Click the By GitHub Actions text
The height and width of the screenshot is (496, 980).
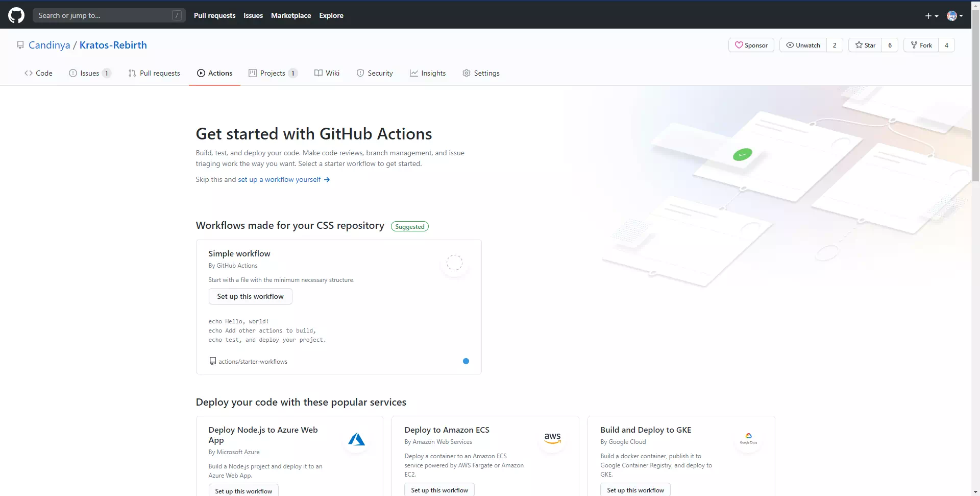(x=233, y=266)
